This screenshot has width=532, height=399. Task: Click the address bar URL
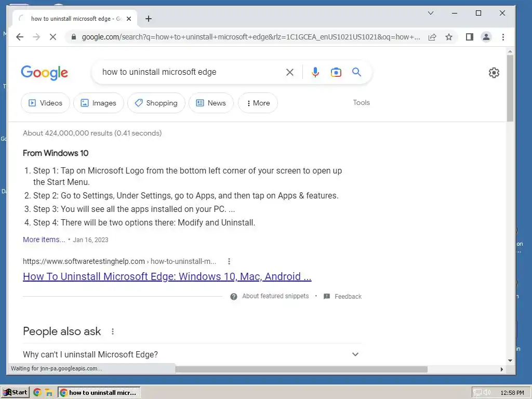251,37
